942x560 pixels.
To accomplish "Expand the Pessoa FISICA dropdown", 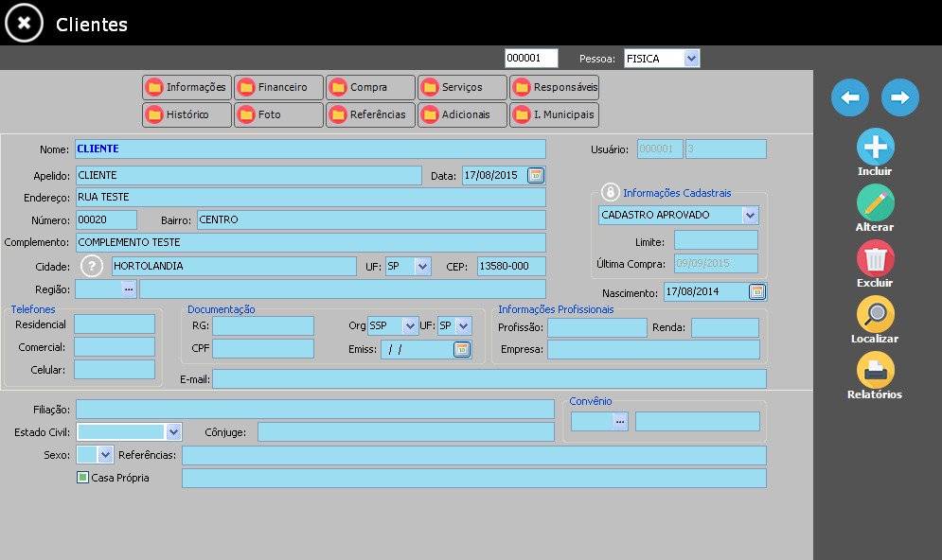I will click(x=691, y=59).
